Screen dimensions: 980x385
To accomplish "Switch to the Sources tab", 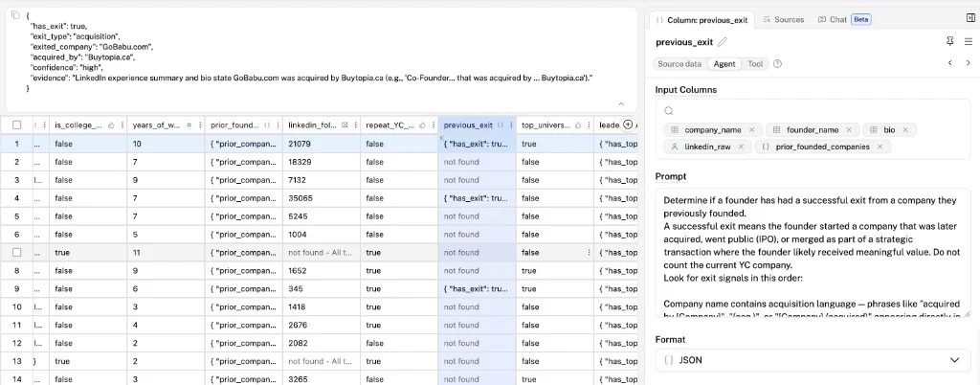I will 784,20.
